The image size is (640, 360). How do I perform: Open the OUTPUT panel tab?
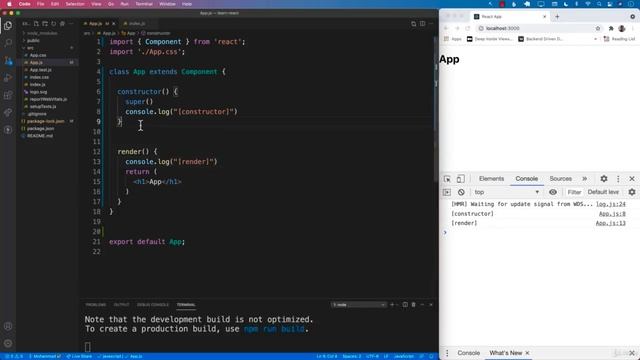pos(121,305)
